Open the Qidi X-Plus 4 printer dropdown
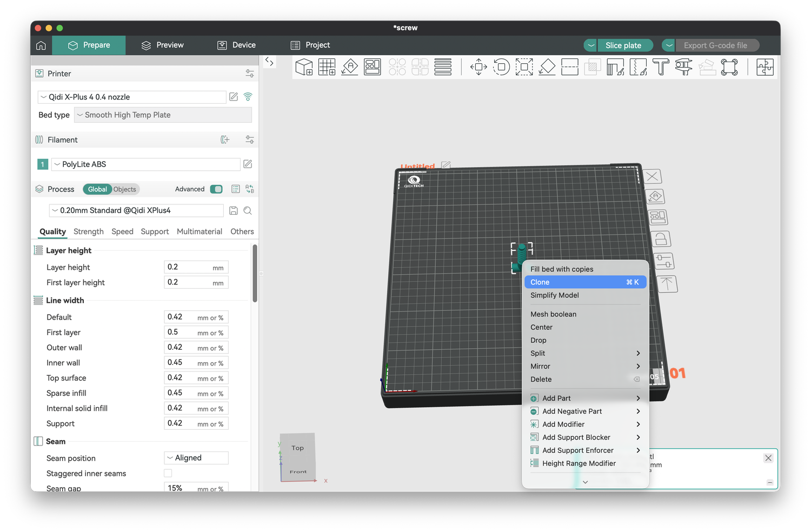The image size is (811, 532). pyautogui.click(x=132, y=97)
